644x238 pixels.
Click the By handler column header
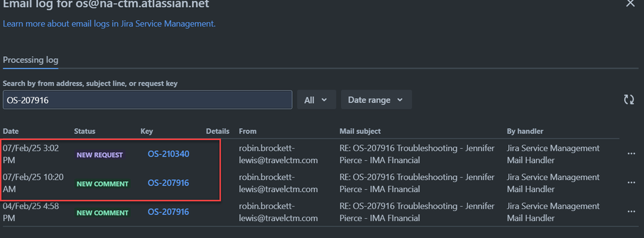point(525,131)
